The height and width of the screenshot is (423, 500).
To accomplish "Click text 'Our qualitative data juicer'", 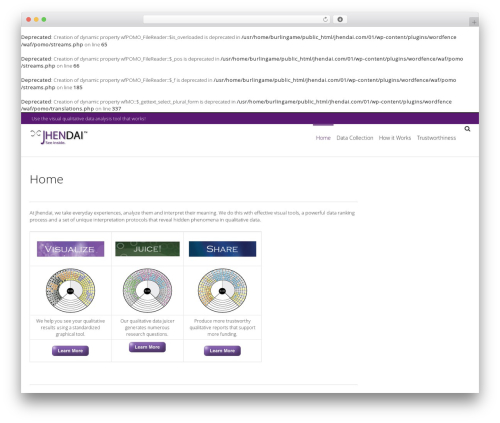I will (147, 321).
